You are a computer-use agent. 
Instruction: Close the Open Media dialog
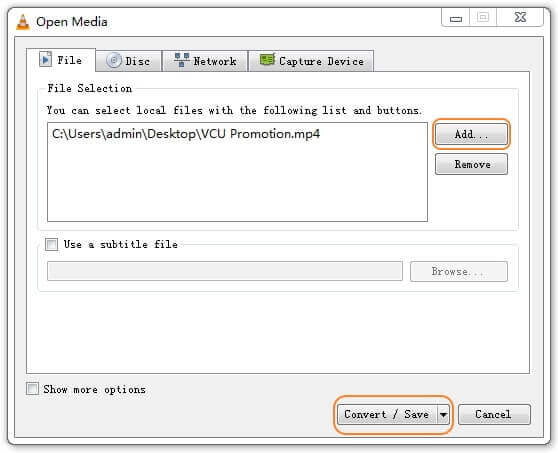click(520, 17)
